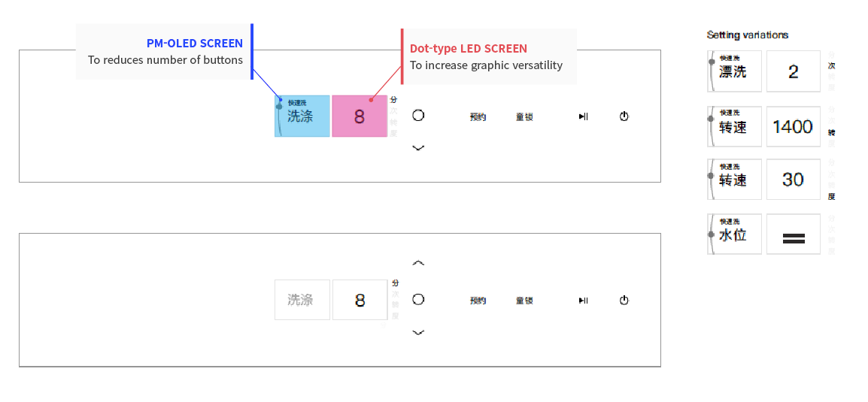Tap the power icon on lower panel
The width and height of the screenshot is (868, 402).
tap(624, 301)
